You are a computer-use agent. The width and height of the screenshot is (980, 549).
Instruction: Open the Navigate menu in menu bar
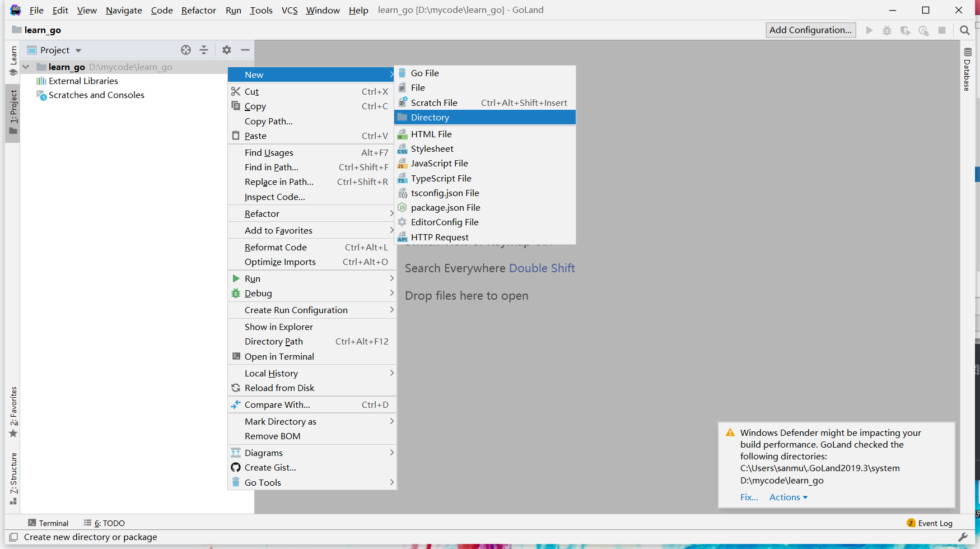pos(124,10)
